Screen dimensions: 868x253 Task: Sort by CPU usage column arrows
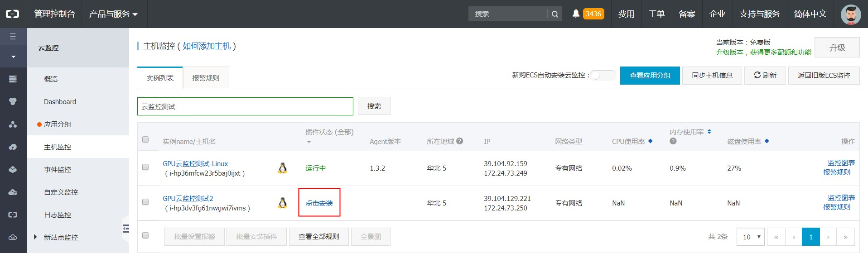pyautogui.click(x=651, y=141)
